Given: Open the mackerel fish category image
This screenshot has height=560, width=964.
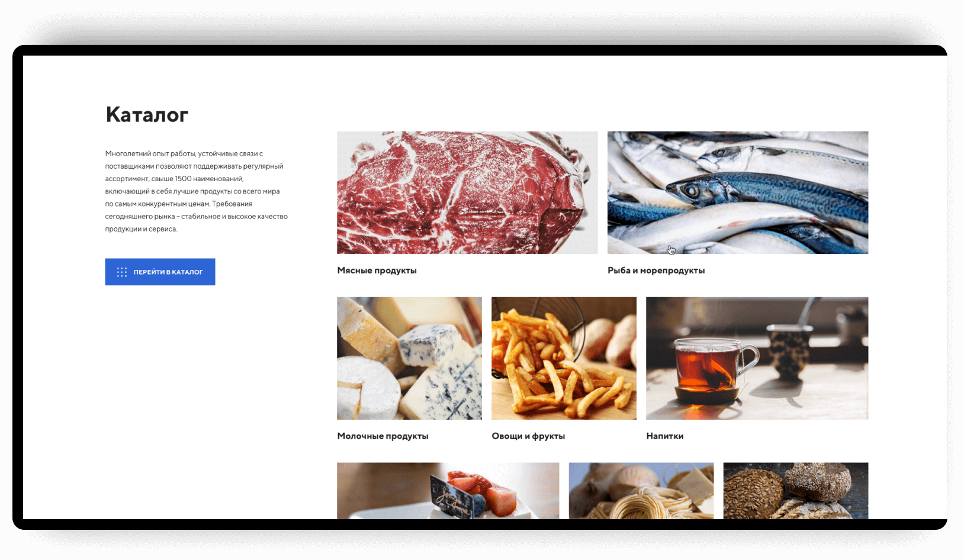Looking at the screenshot, I should tap(738, 192).
